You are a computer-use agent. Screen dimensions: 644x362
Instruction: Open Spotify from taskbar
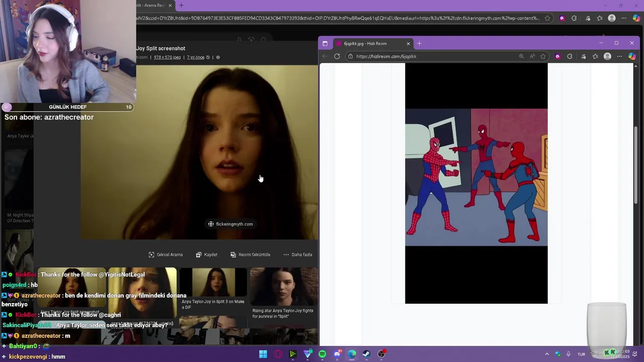click(323, 354)
